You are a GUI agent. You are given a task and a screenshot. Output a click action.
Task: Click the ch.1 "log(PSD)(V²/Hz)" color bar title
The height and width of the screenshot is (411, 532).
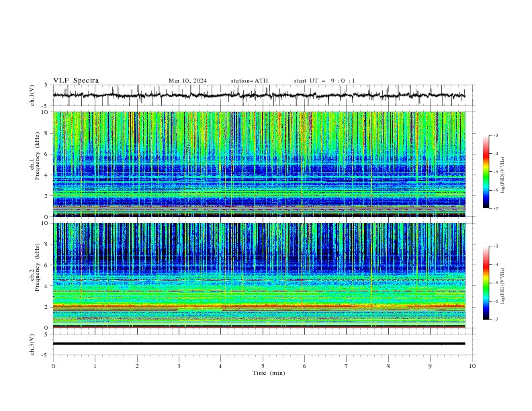[x=503, y=175]
